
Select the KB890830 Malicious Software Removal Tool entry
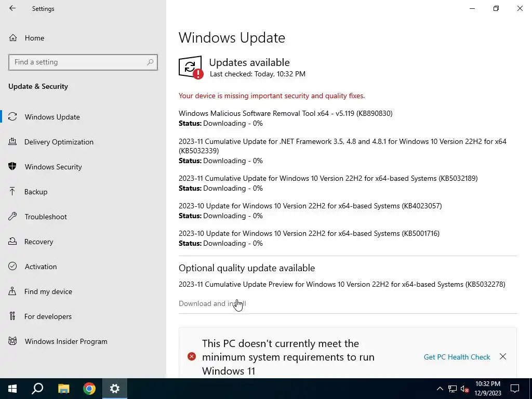click(x=285, y=113)
